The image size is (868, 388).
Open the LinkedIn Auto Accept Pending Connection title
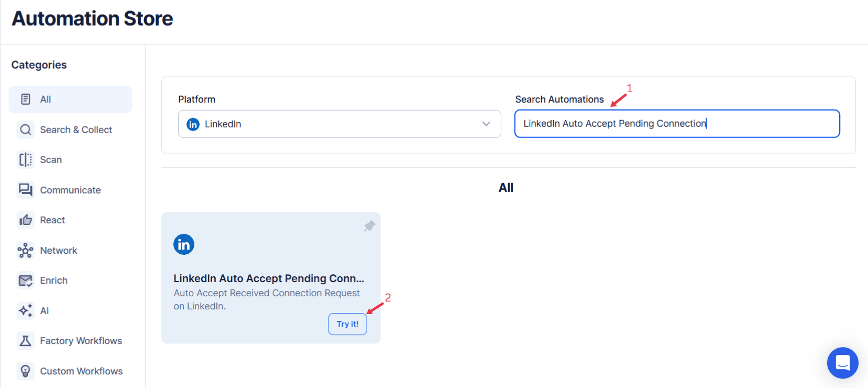point(268,278)
